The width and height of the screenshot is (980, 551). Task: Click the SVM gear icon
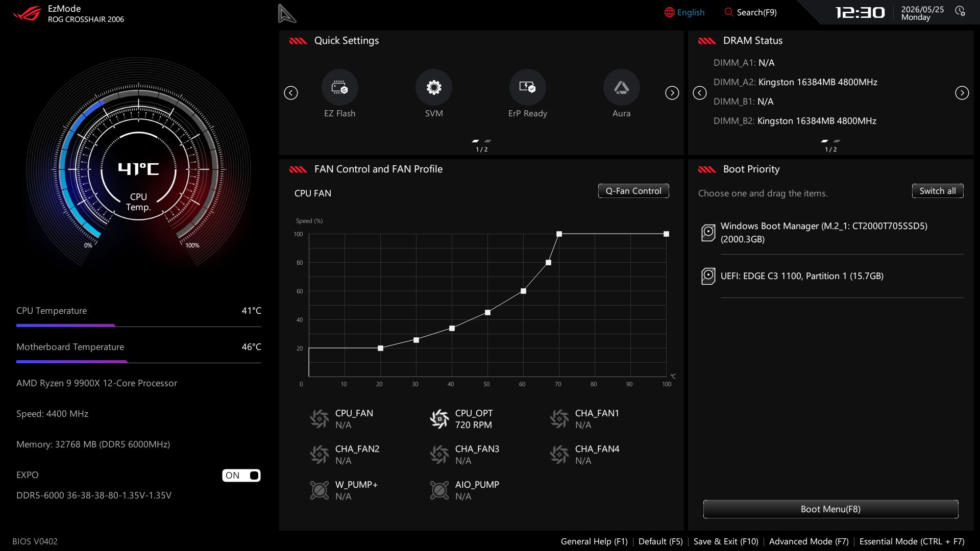coord(434,87)
